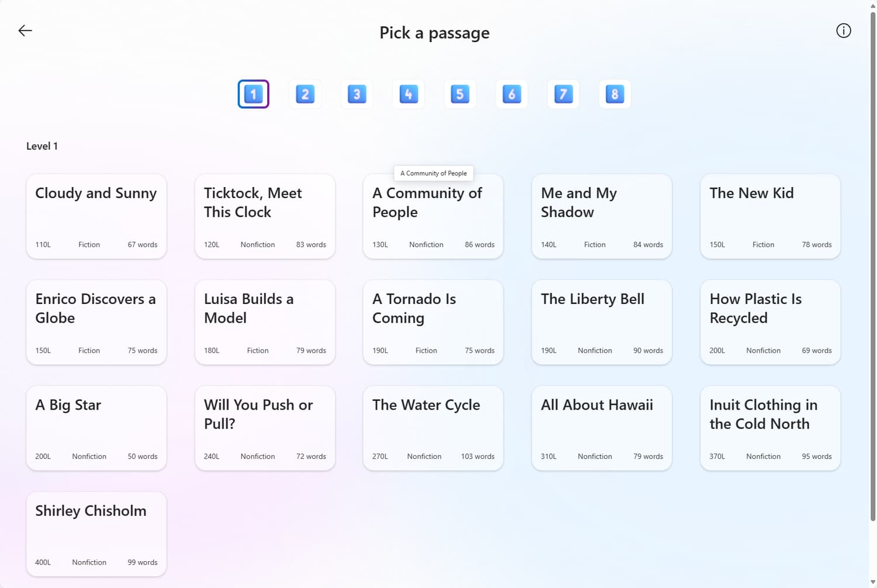Open The Water Cycle passage
This screenshot has width=877, height=588.
433,428
